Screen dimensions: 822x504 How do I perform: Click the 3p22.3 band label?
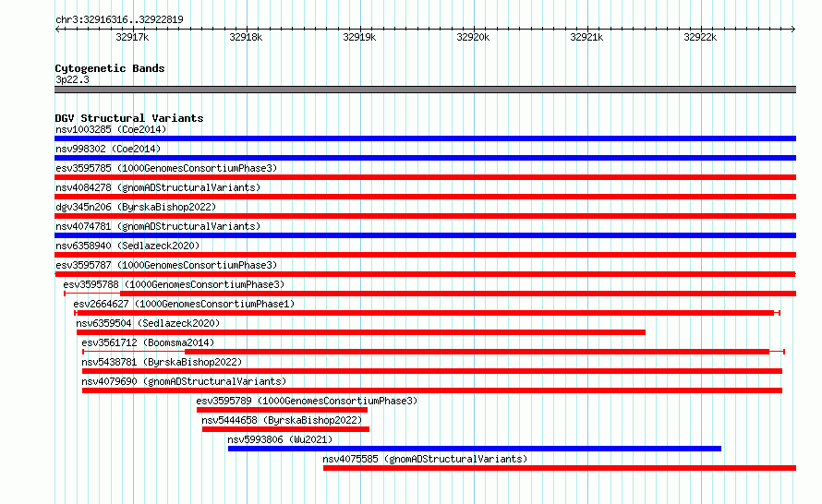point(72,79)
